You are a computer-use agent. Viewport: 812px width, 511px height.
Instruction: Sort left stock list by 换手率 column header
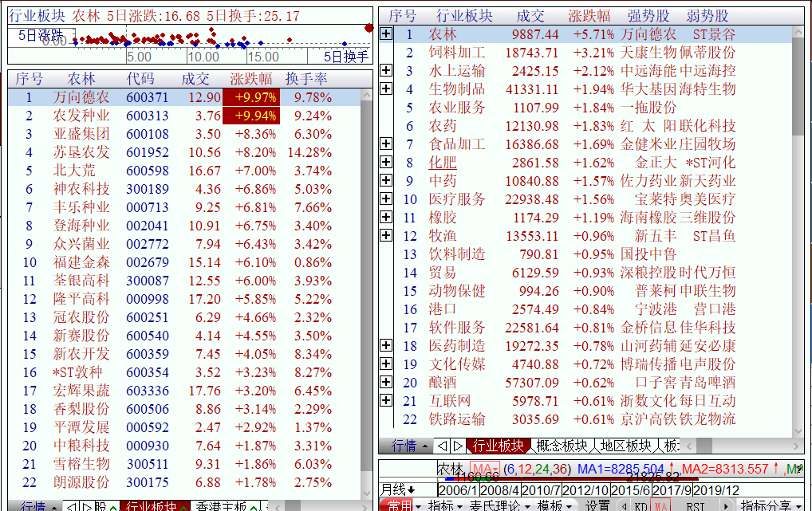[x=306, y=79]
